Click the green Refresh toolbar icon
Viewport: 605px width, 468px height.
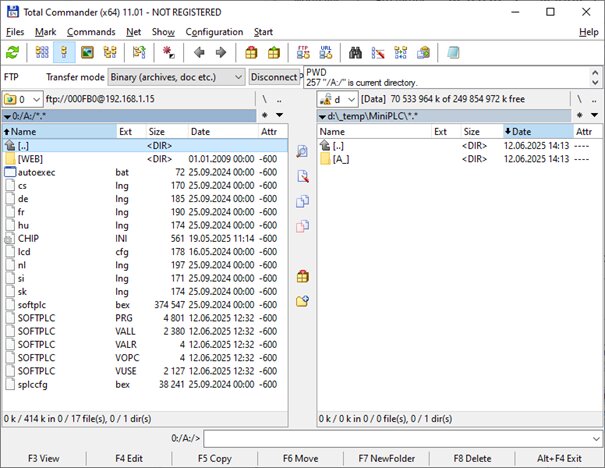click(x=12, y=53)
